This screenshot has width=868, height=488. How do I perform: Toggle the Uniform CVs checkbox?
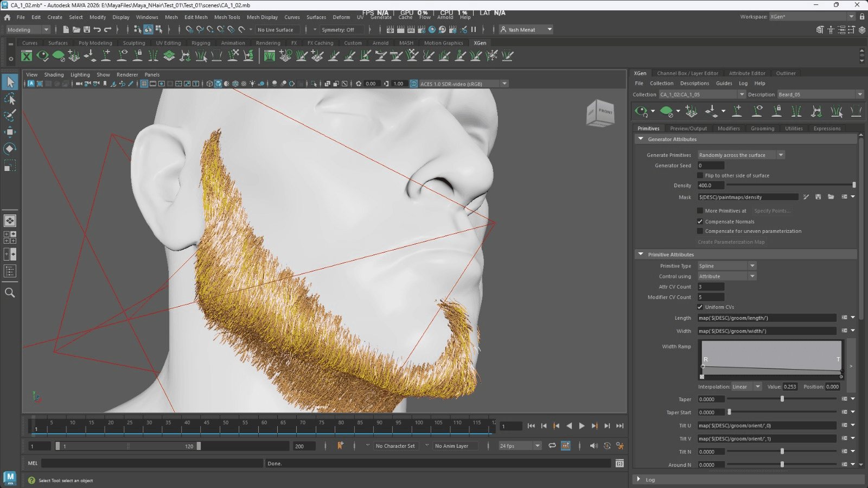(700, 307)
